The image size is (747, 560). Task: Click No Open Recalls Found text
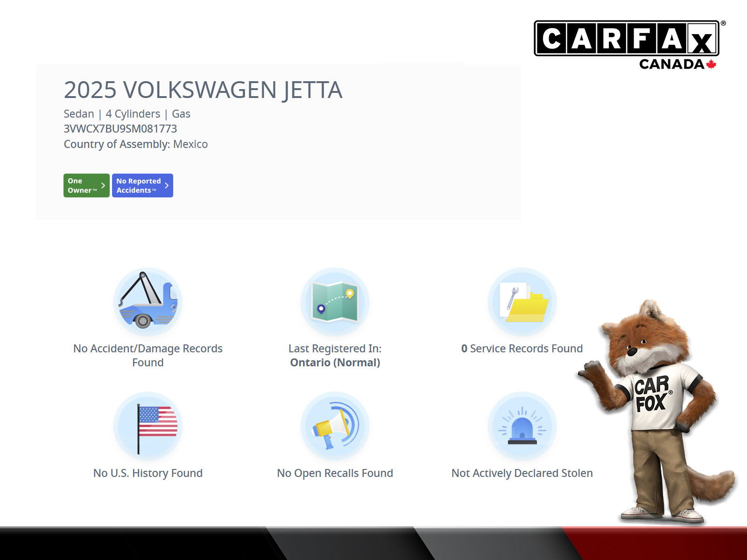pos(335,473)
